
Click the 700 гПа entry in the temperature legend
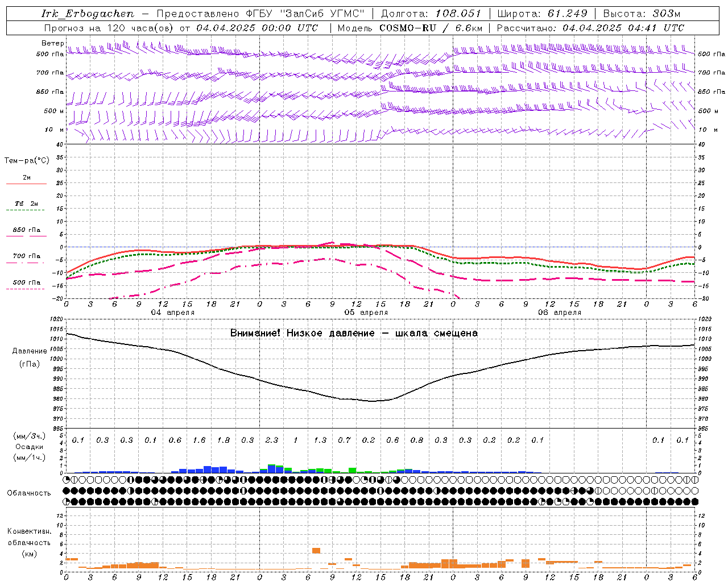26,256
